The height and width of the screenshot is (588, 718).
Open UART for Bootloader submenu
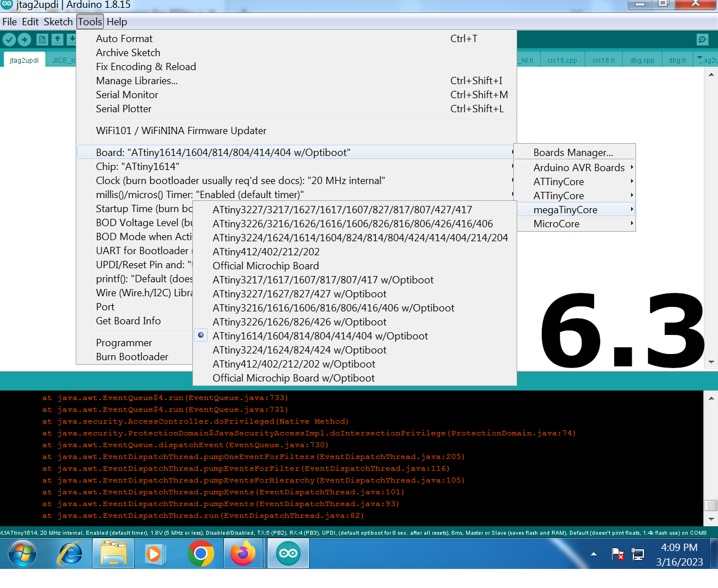click(135, 251)
